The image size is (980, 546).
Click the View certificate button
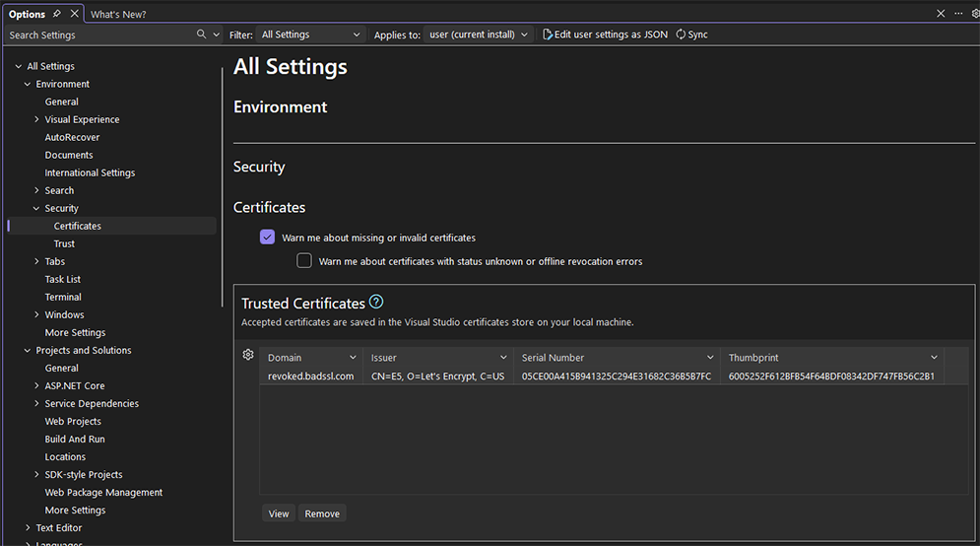(279, 513)
